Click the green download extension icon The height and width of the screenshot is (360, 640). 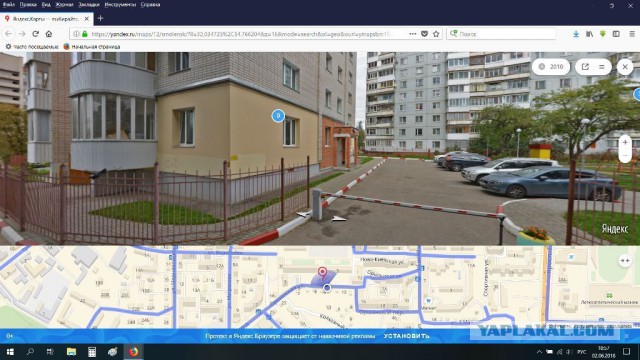click(x=603, y=34)
